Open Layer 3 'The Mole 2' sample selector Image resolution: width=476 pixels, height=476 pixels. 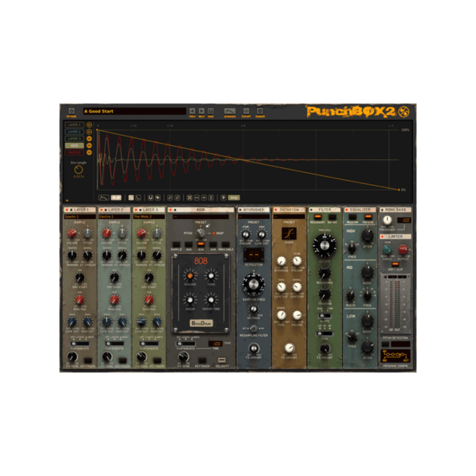(x=149, y=217)
